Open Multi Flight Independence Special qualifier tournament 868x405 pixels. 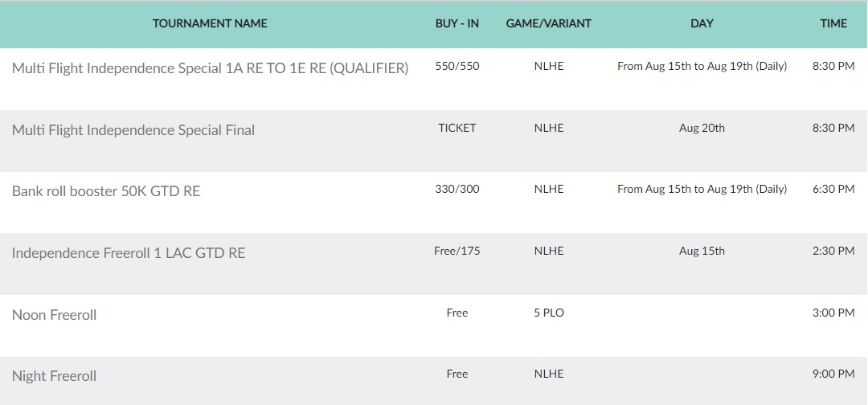[x=210, y=68]
